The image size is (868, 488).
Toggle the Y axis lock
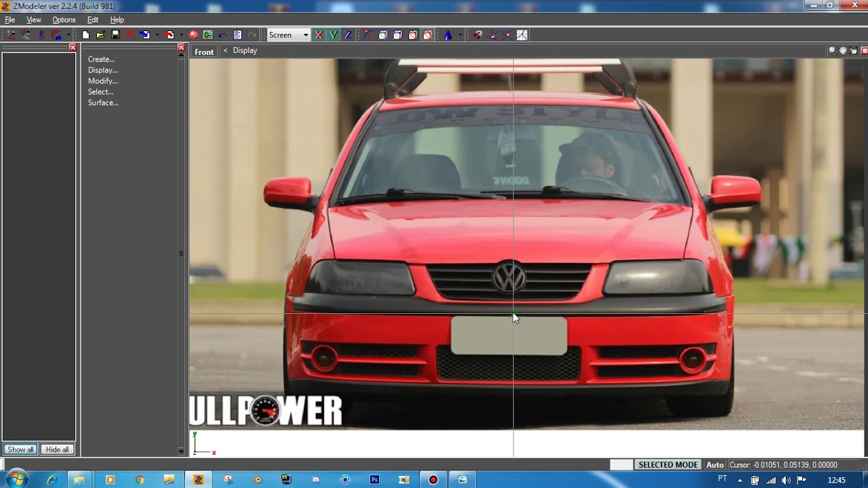pyautogui.click(x=334, y=35)
